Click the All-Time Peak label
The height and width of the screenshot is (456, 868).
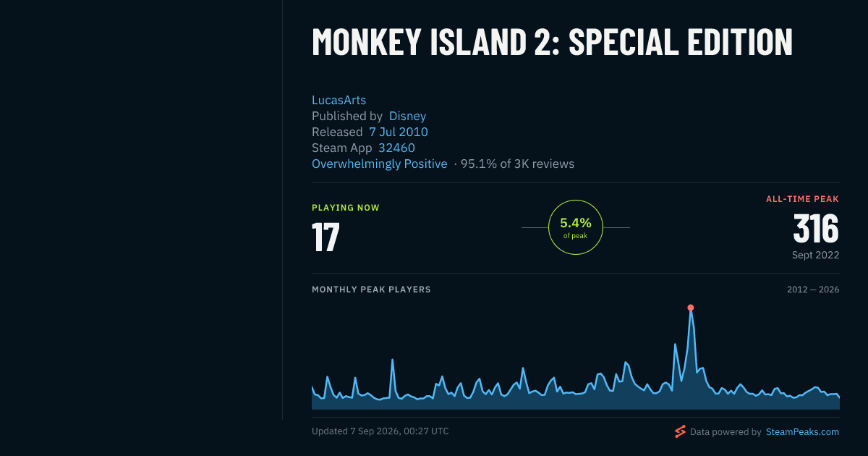[803, 199]
